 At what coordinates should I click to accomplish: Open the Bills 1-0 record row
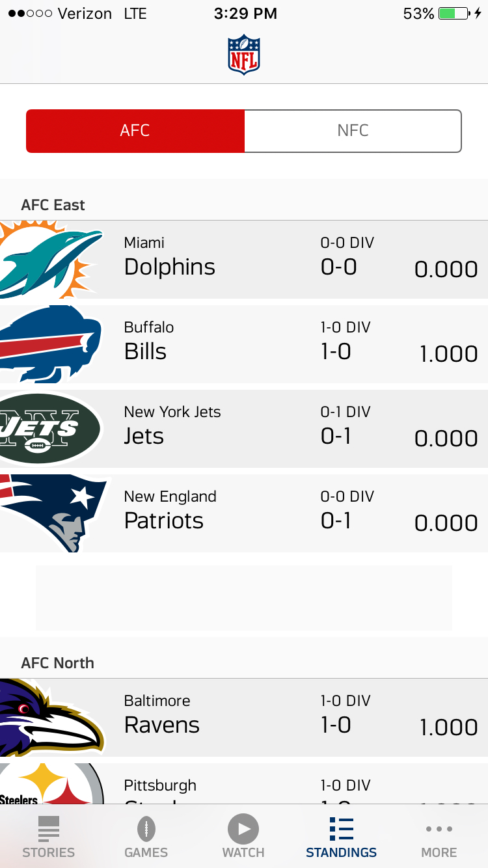244,344
